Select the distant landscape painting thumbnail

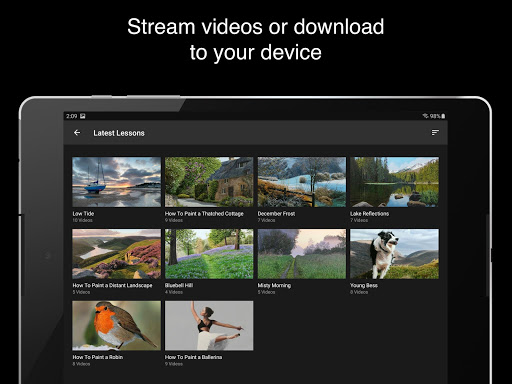click(x=116, y=254)
